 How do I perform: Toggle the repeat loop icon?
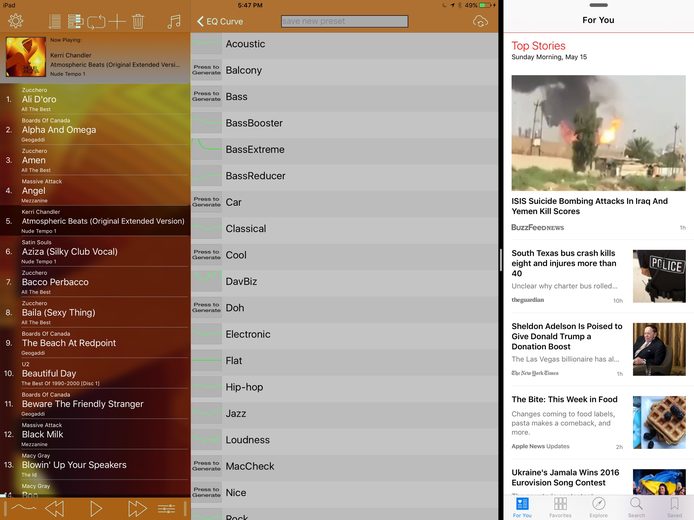pos(96,21)
